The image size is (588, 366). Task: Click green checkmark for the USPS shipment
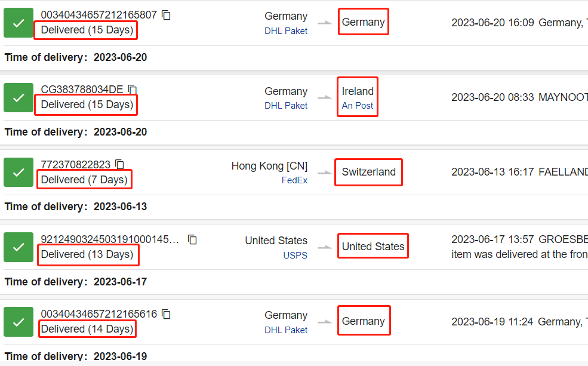coord(19,247)
